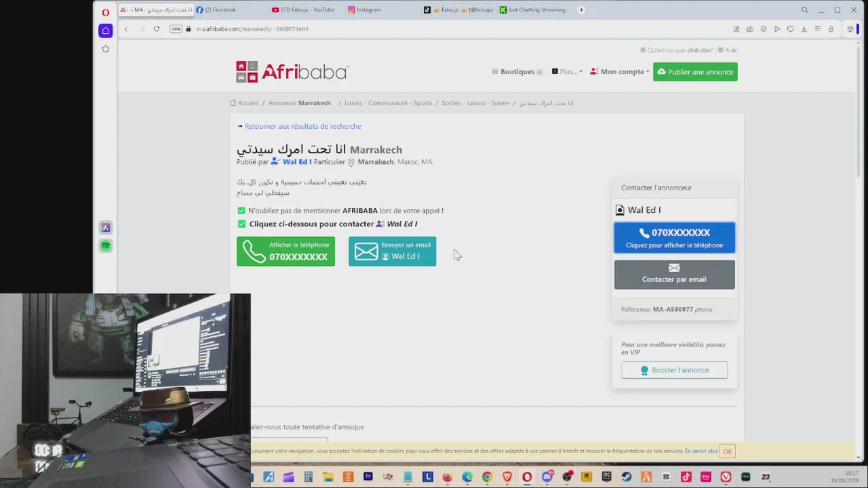Open Loisirs - Communauté - Sports breadcrumb
The image size is (868, 488).
pyautogui.click(x=388, y=103)
